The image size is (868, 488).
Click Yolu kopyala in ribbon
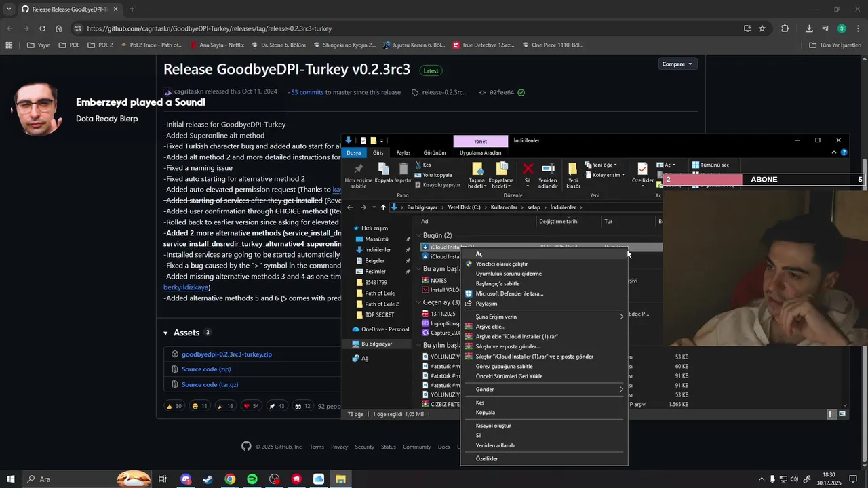pos(433,175)
